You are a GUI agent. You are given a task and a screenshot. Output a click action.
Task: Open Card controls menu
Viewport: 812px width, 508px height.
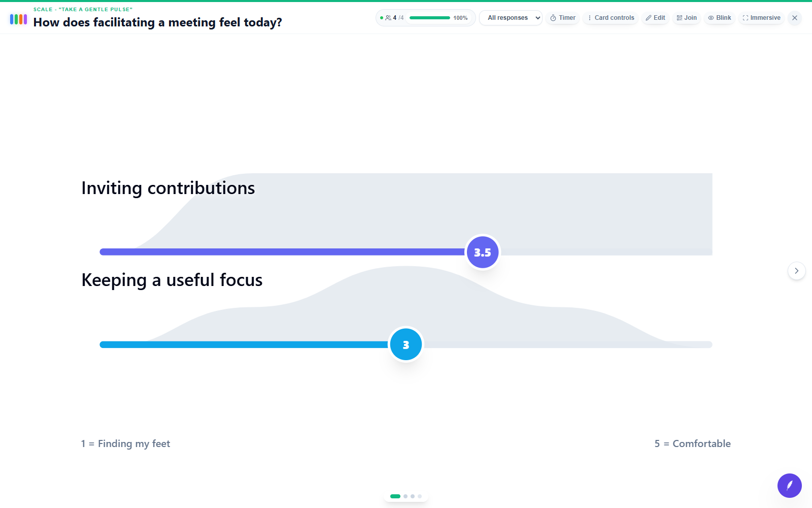(x=611, y=18)
